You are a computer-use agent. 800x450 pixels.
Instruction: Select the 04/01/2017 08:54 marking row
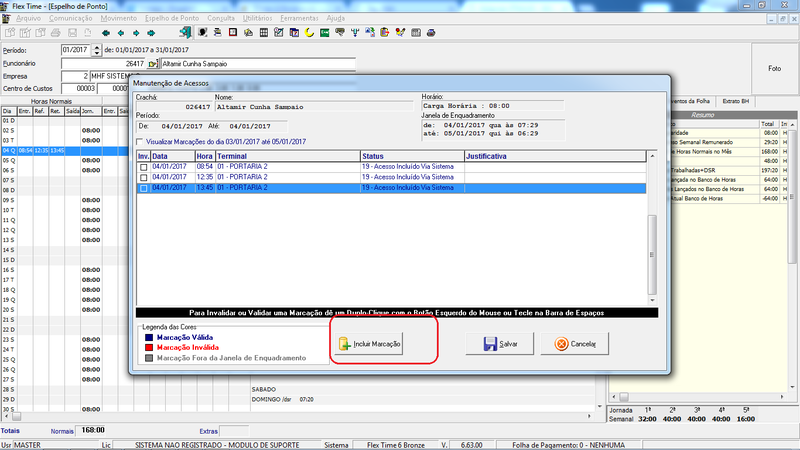(x=391, y=167)
